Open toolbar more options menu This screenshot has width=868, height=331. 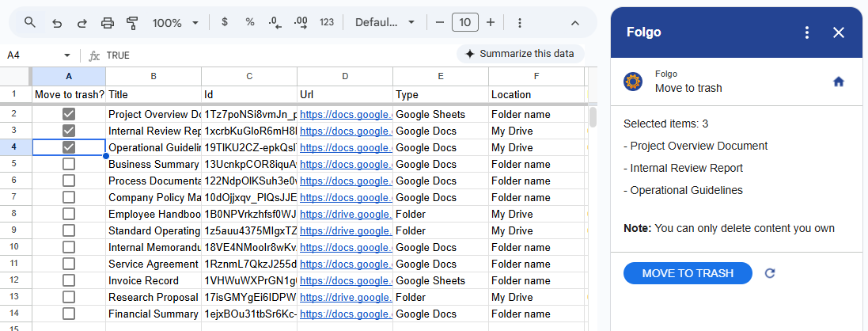pyautogui.click(x=519, y=23)
